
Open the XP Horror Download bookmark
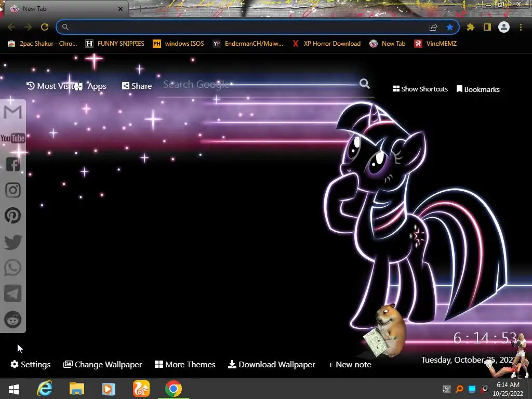[326, 44]
